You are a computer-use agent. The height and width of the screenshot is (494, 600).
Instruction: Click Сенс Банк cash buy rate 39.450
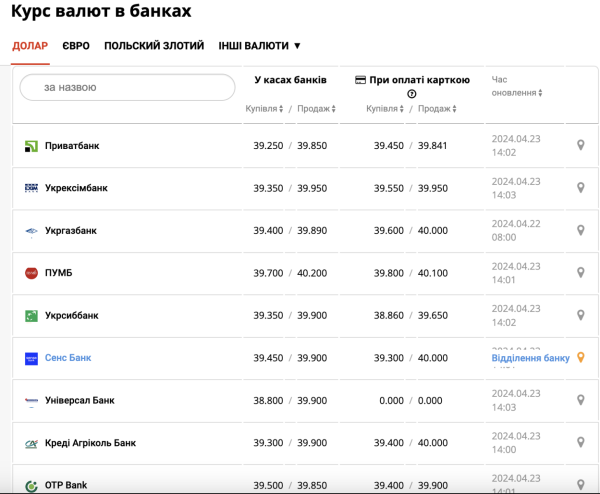point(268,358)
